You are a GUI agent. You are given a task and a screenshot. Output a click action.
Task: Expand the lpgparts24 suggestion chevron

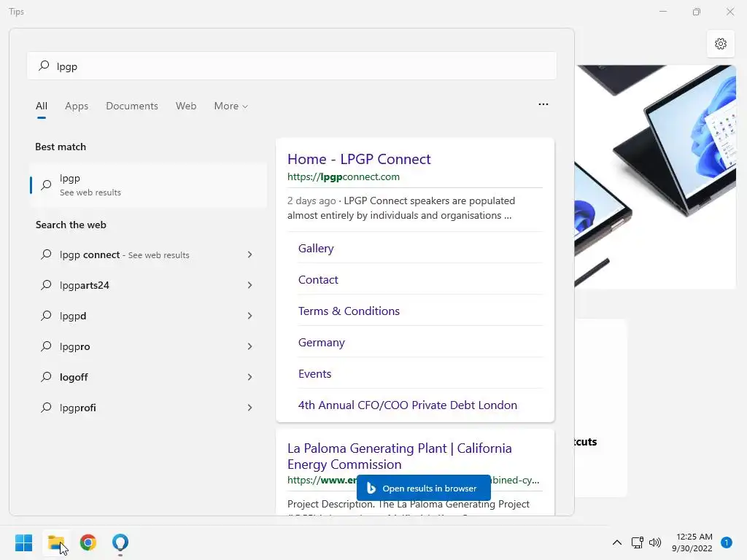click(249, 285)
